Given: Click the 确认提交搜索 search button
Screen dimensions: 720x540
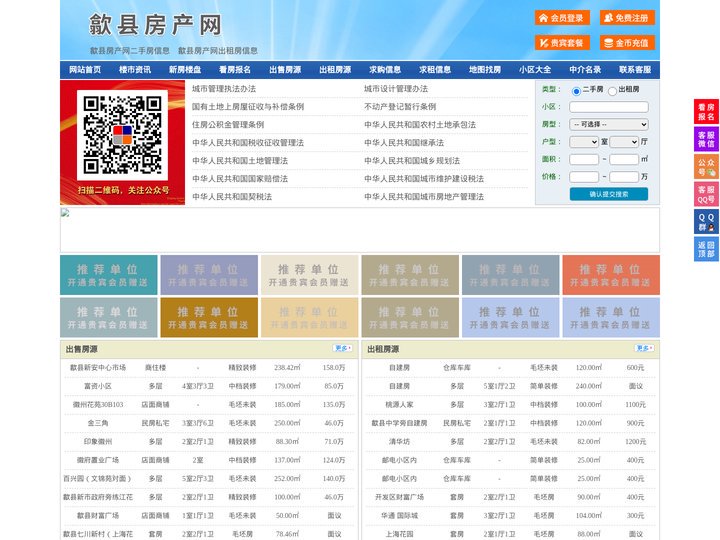Looking at the screenshot, I should 609,194.
